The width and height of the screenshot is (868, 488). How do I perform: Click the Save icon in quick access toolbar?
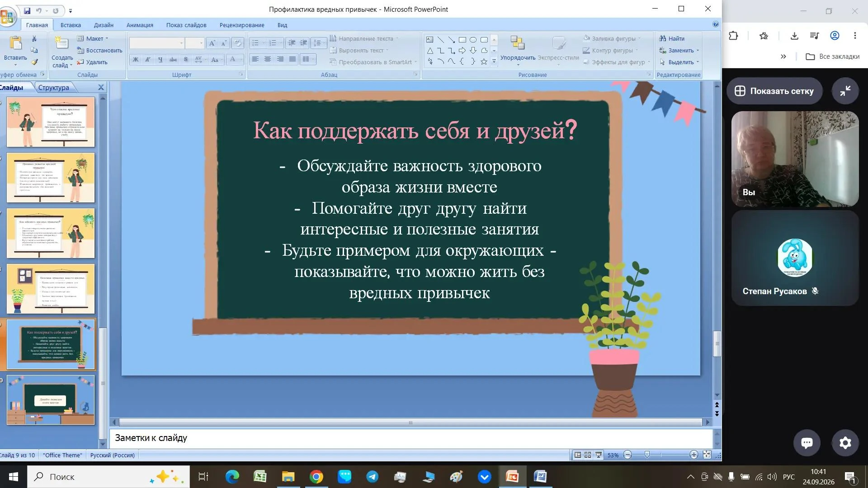(27, 10)
